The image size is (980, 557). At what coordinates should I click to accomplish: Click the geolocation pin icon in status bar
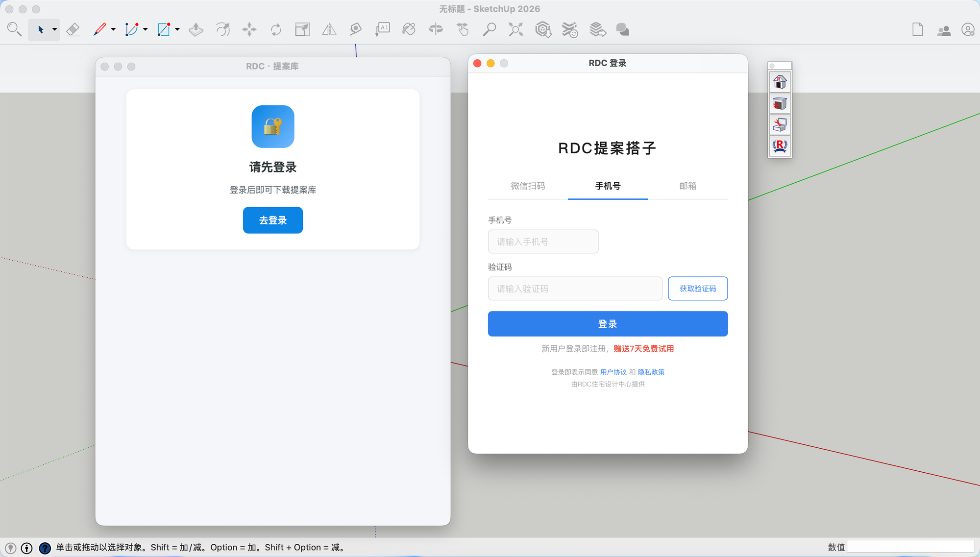pos(11,548)
